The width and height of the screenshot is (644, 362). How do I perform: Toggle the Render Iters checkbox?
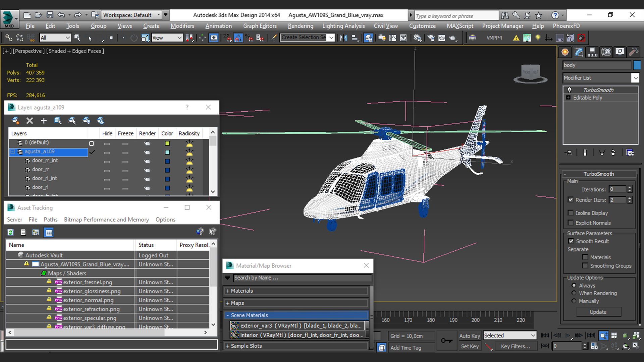[x=571, y=199]
